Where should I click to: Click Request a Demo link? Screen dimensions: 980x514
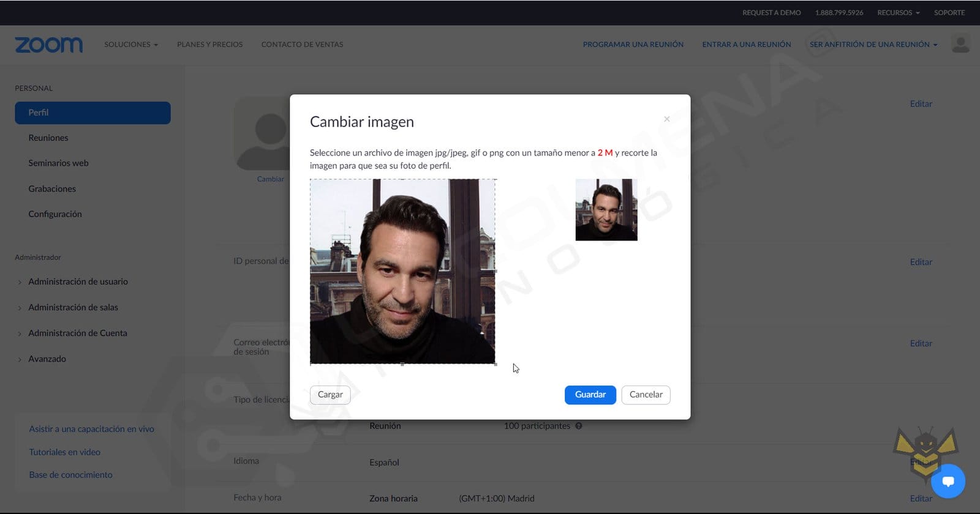click(x=772, y=13)
